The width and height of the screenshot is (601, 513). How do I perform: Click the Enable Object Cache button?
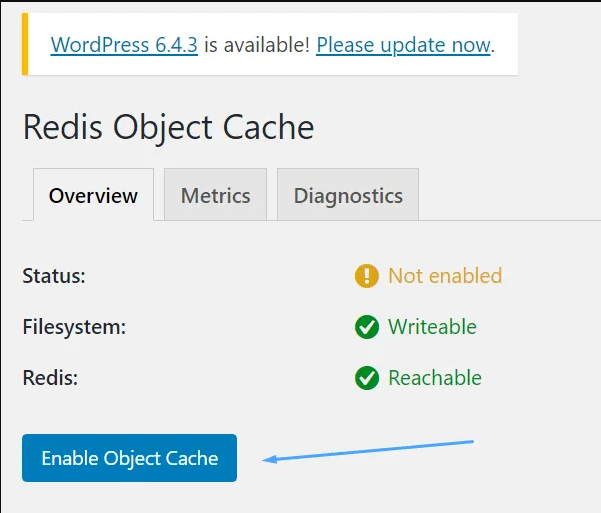[130, 458]
